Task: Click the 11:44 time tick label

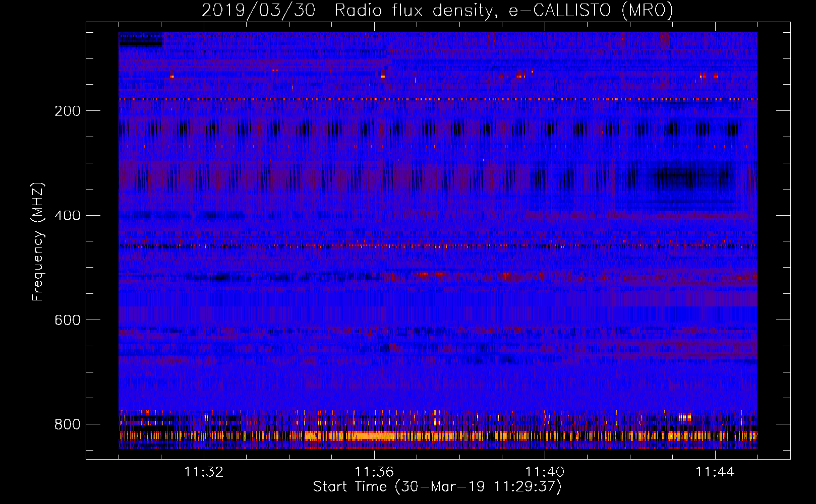Action: tap(715, 472)
